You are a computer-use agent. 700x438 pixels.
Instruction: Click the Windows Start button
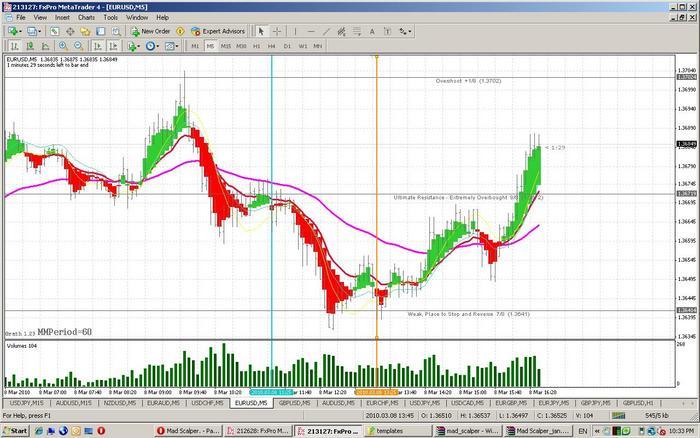tap(16, 431)
